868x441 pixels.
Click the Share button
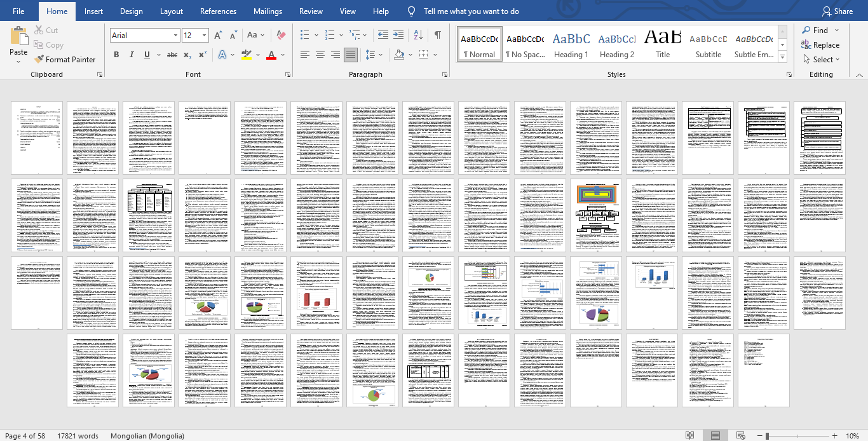pos(837,11)
